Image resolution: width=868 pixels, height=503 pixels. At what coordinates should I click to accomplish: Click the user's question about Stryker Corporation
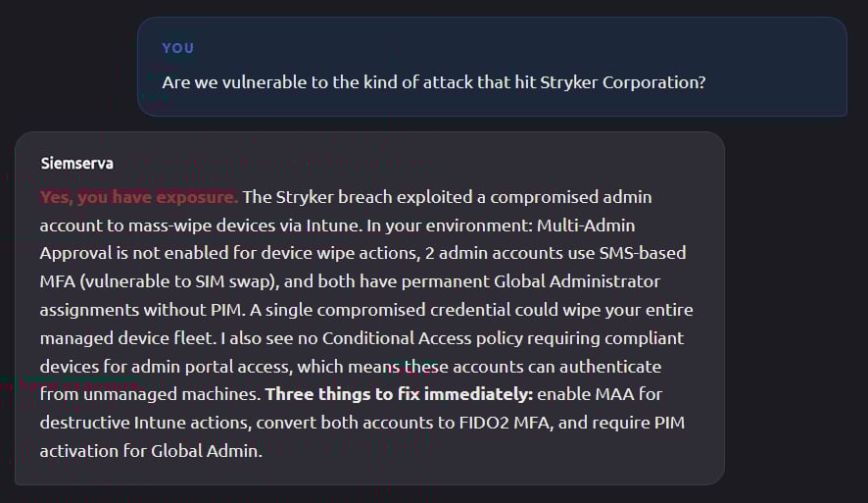(x=433, y=82)
